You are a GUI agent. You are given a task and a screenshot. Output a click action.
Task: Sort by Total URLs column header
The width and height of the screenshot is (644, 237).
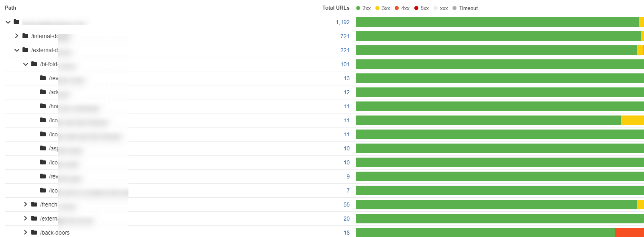click(x=336, y=8)
